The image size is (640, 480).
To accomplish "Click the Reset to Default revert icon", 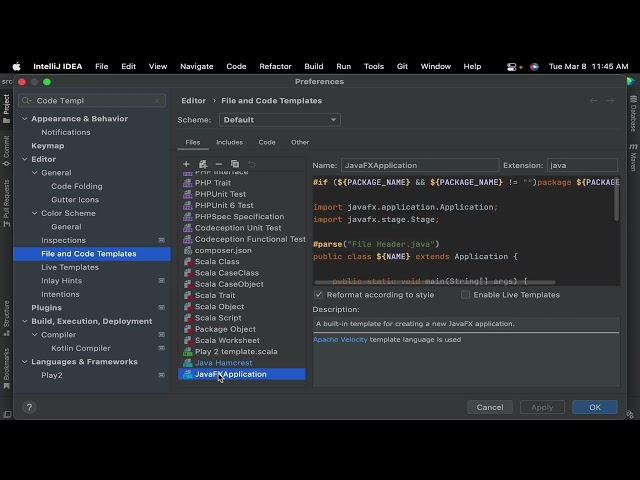I will coord(251,164).
